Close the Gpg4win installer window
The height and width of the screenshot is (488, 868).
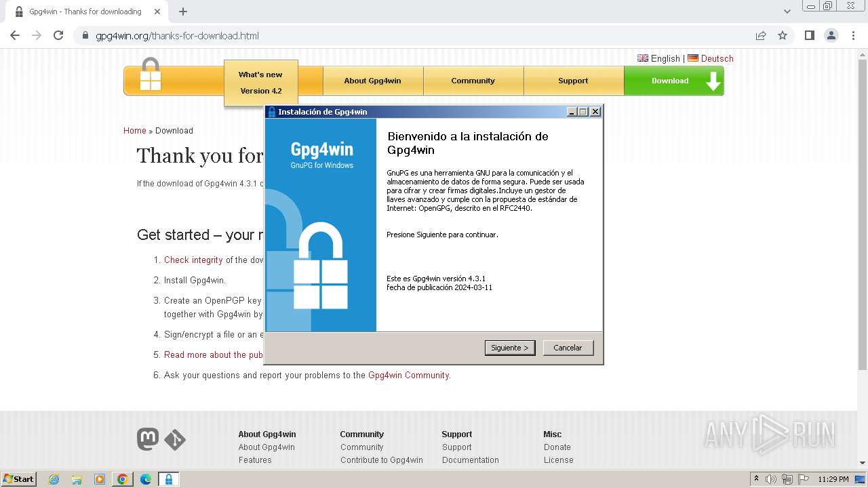click(x=595, y=112)
